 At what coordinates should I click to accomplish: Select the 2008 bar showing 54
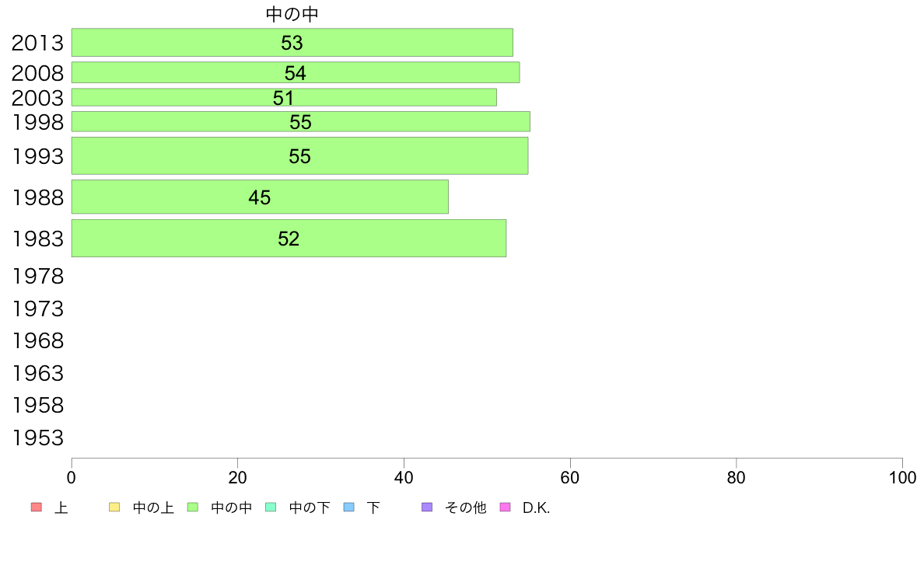(296, 72)
